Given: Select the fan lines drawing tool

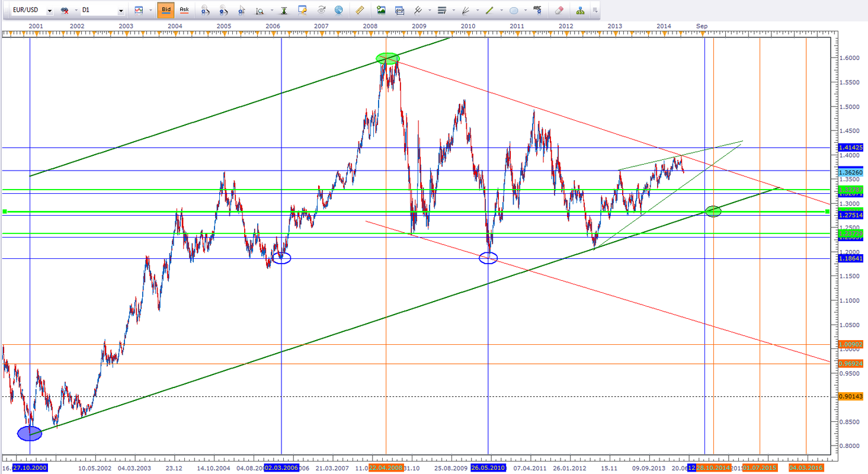Looking at the screenshot, I should pyautogui.click(x=465, y=11).
